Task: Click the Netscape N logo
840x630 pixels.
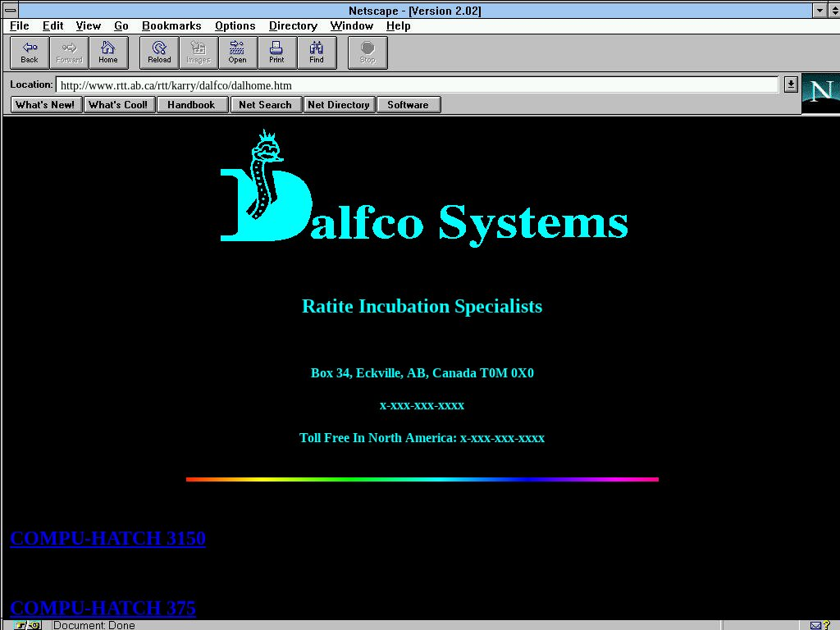Action: click(x=820, y=93)
